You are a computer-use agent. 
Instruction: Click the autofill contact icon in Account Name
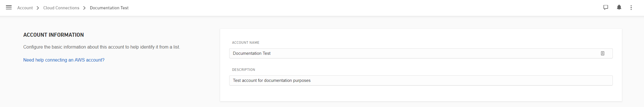point(603,53)
